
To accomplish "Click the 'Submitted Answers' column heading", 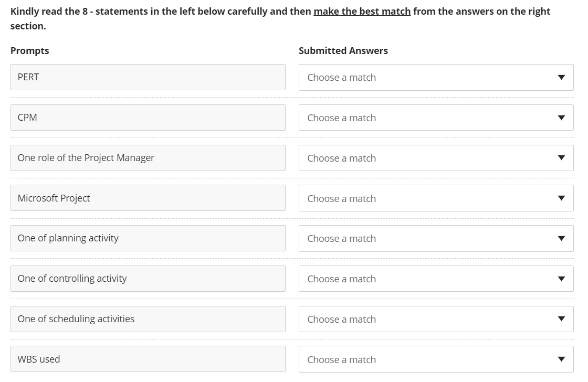I will click(343, 51).
